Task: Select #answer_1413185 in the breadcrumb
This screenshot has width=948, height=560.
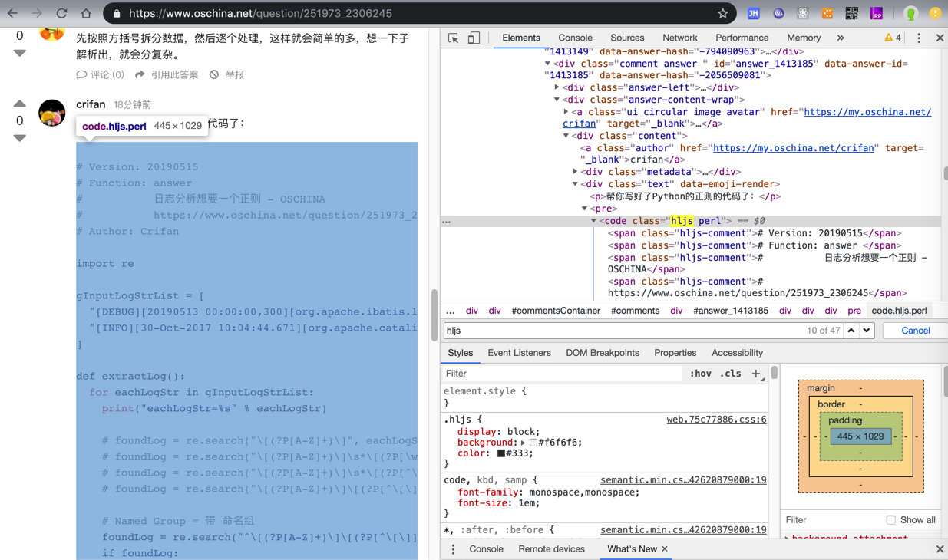Action: pyautogui.click(x=731, y=311)
